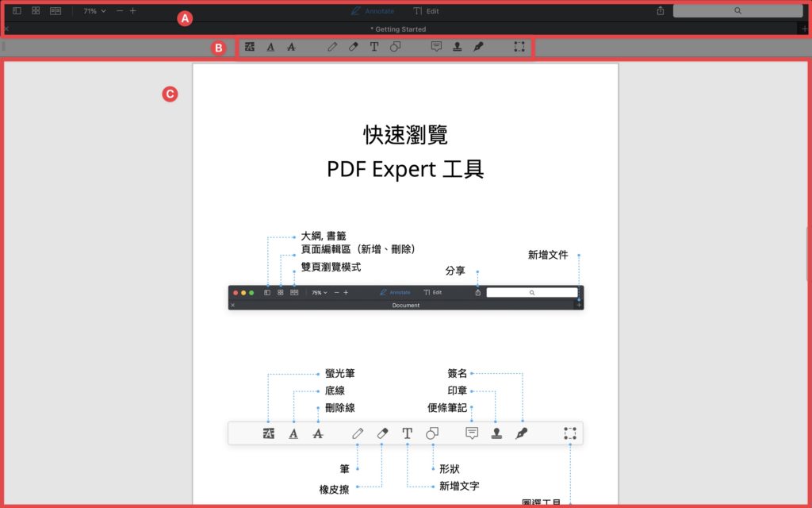The height and width of the screenshot is (508, 812).
Task: Click the 形狀 label in document
Action: click(x=449, y=468)
